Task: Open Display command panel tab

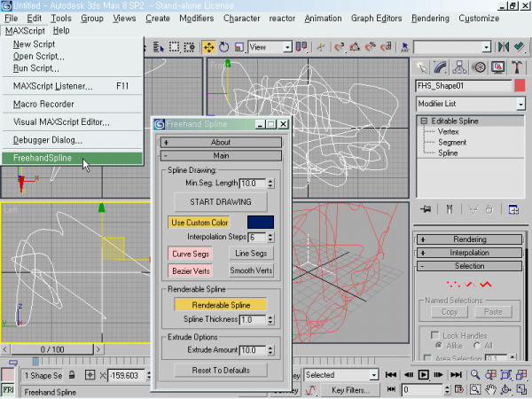Action: 497,67
